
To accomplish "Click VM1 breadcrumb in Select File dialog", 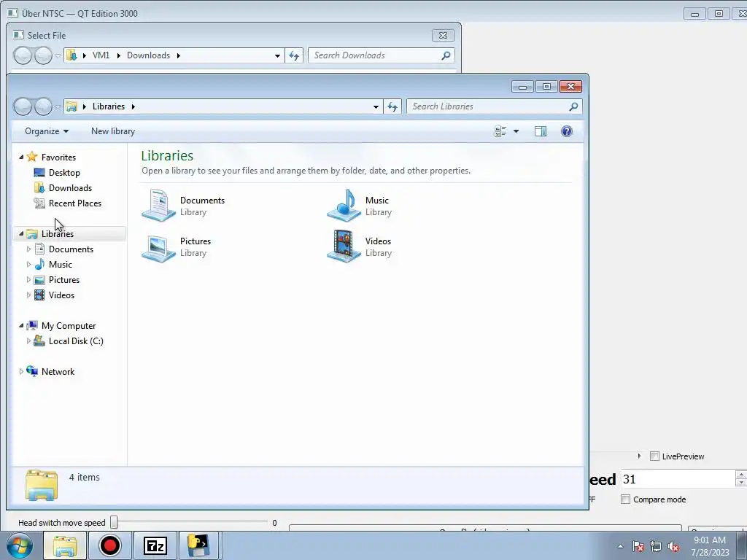I will 101,55.
